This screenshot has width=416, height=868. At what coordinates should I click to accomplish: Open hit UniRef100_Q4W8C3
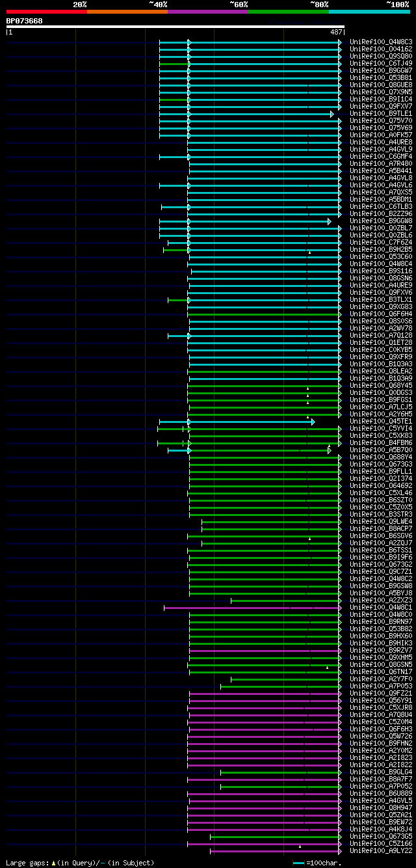pos(381,42)
